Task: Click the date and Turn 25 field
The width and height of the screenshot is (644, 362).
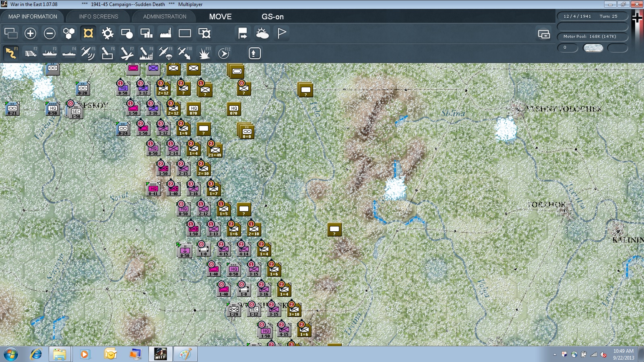Action: [x=592, y=16]
